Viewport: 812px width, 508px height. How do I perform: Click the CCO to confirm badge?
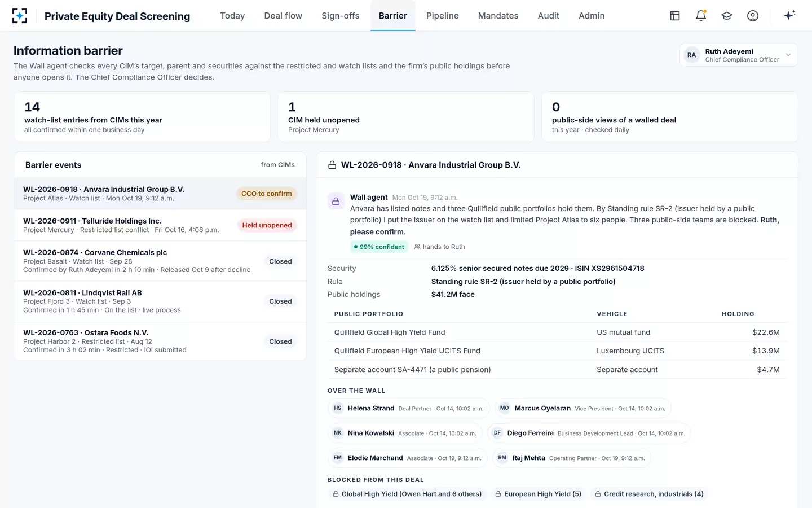[x=267, y=194]
